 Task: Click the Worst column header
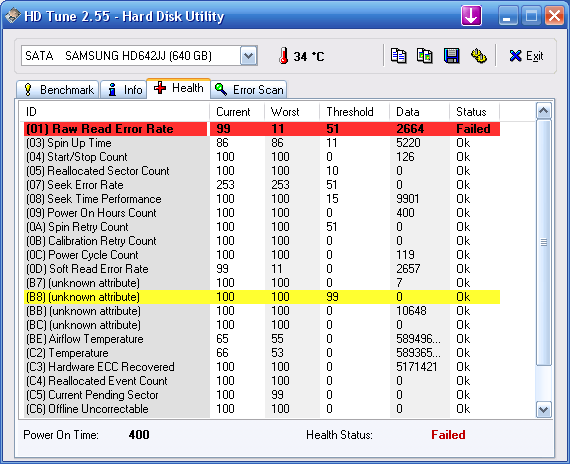pos(292,112)
